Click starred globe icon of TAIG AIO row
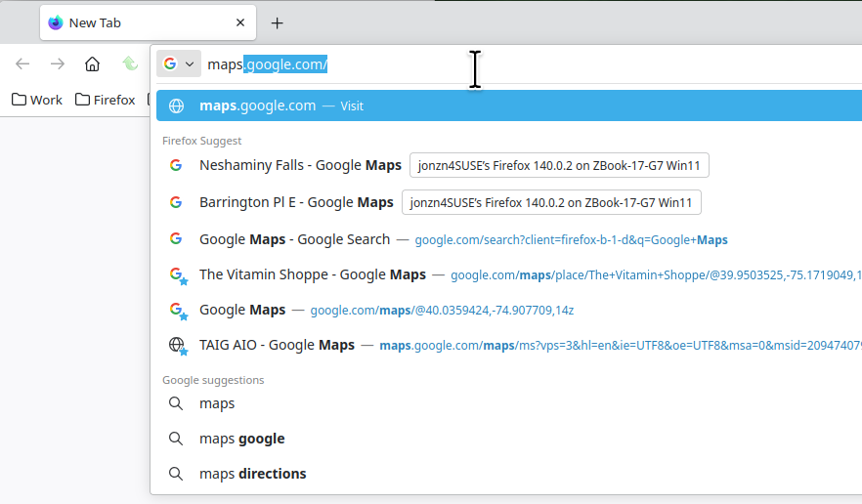The image size is (862, 504). (178, 346)
